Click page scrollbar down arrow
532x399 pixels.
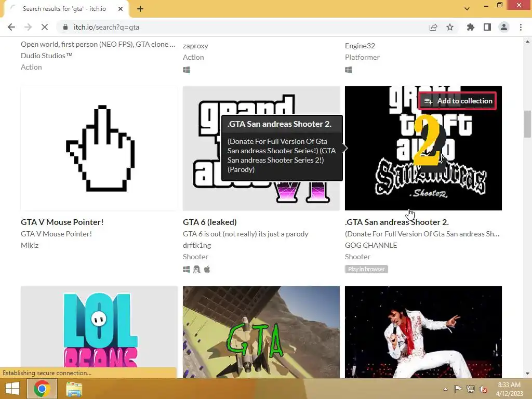click(527, 374)
